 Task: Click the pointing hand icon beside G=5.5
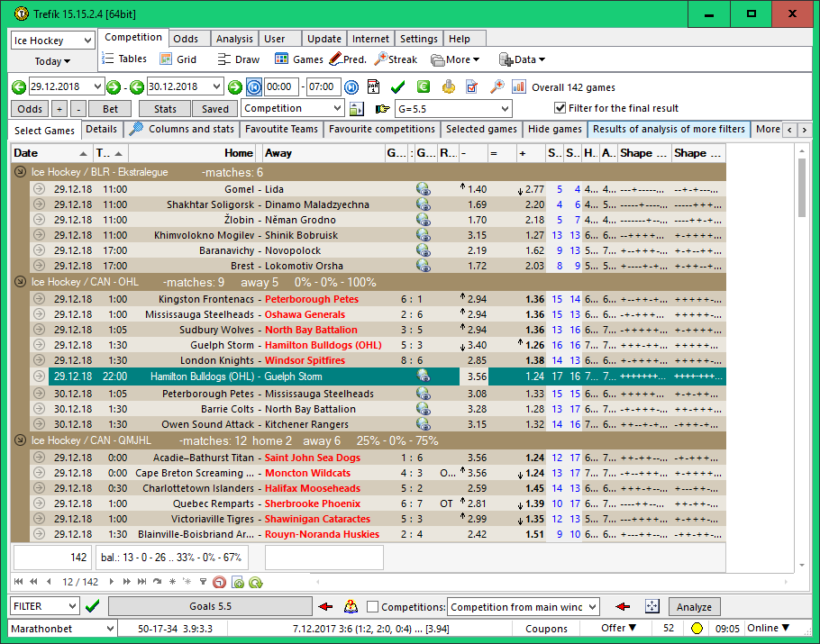(382, 109)
